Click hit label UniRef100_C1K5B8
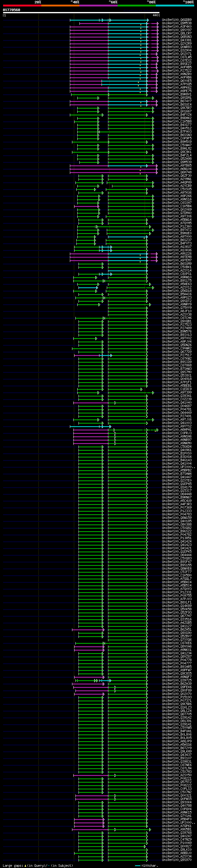The height and width of the screenshot is (868, 197). (177, 121)
